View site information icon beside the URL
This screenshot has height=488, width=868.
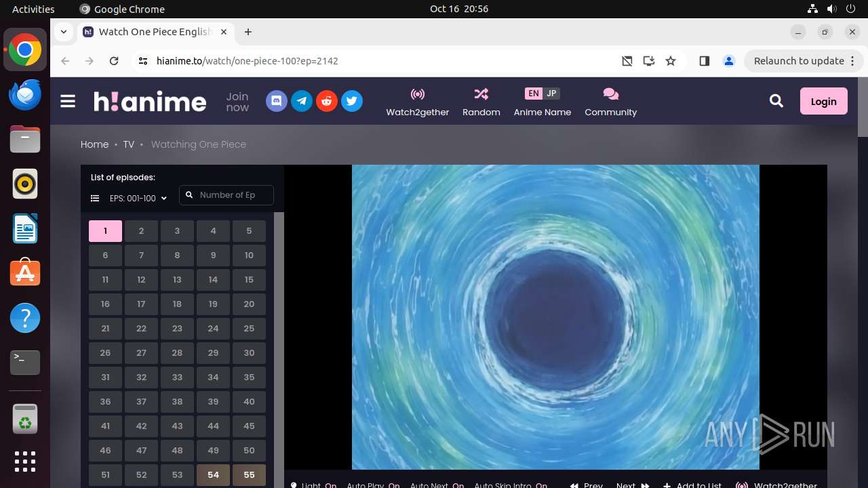[142, 61]
